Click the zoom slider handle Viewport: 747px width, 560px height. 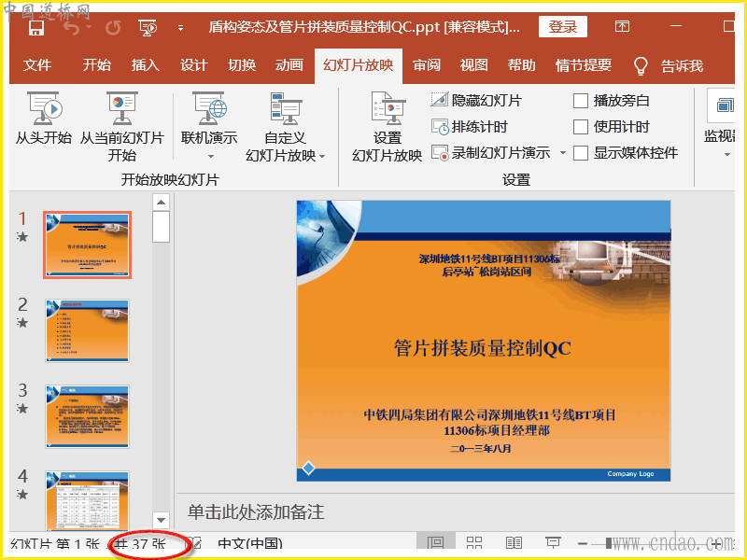(609, 543)
